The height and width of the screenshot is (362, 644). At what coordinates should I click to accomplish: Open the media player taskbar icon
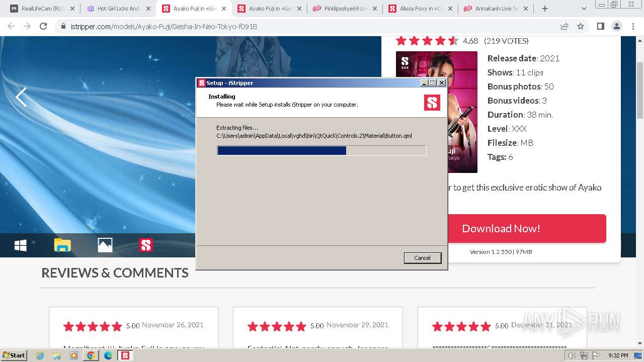tap(74, 355)
